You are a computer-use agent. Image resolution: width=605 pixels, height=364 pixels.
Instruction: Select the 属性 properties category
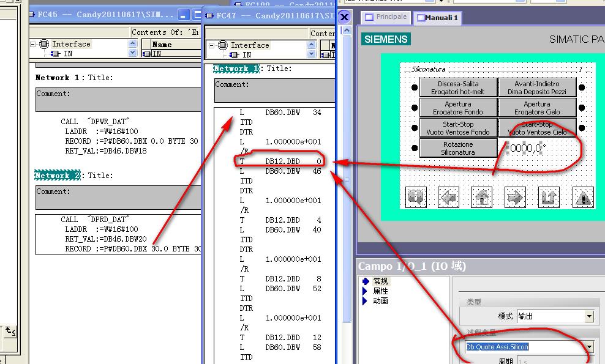[380, 291]
